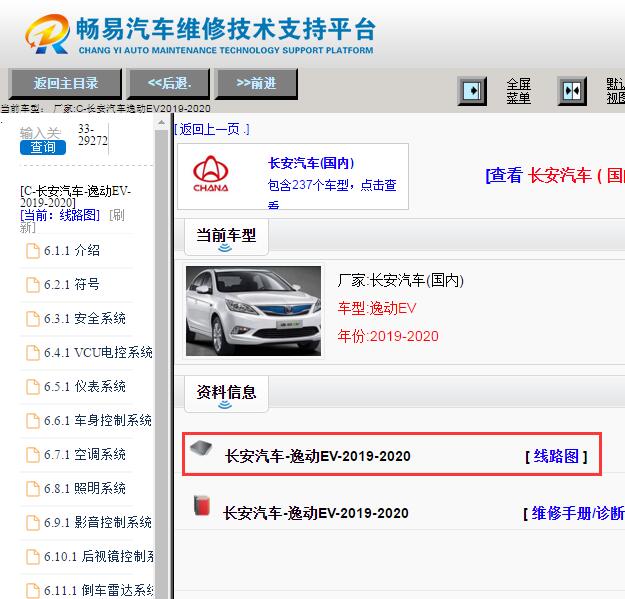The height and width of the screenshot is (599, 625).
Task: Click 包含237个车型 view link
Action: pos(332,193)
